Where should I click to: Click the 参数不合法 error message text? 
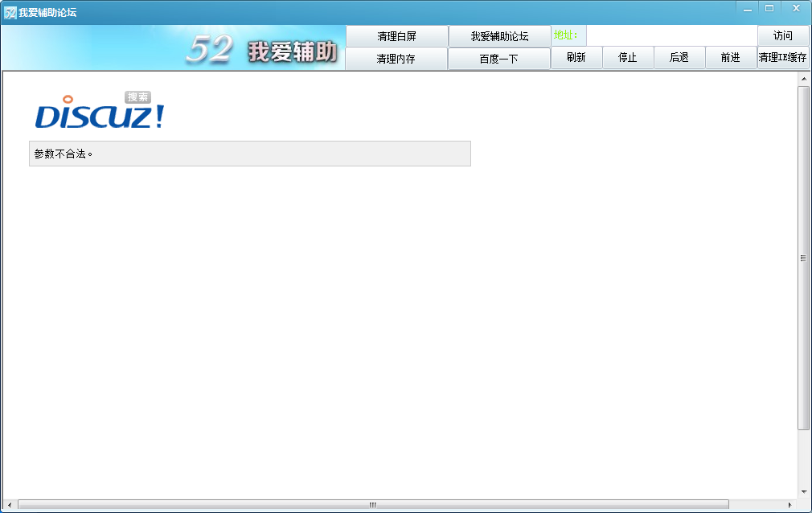64,154
